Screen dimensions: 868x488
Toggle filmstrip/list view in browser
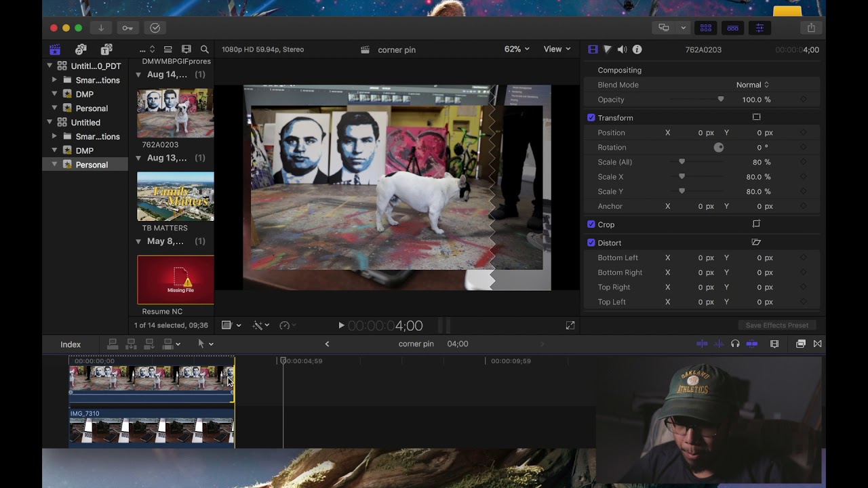click(x=168, y=49)
